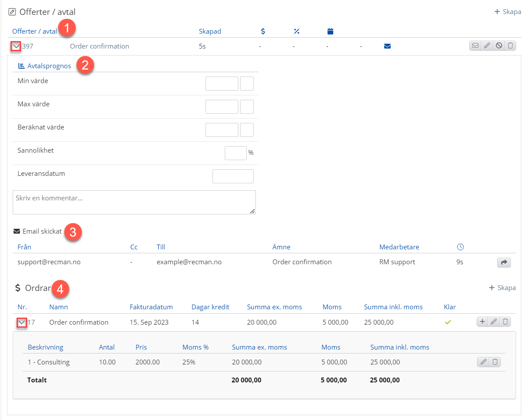Edit order 17 using the pencil icon
The image size is (527, 420).
pyautogui.click(x=494, y=322)
